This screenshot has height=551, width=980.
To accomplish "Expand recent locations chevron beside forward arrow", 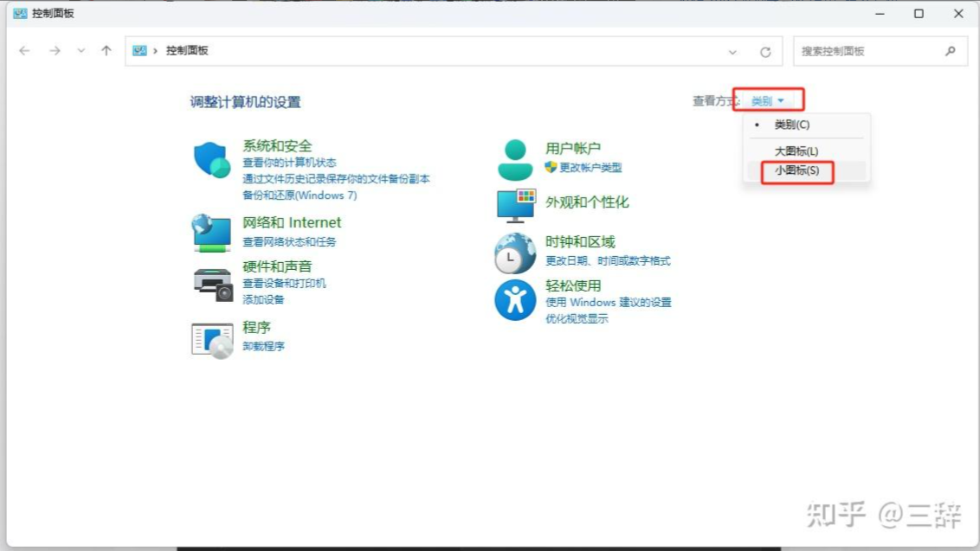I will point(81,51).
